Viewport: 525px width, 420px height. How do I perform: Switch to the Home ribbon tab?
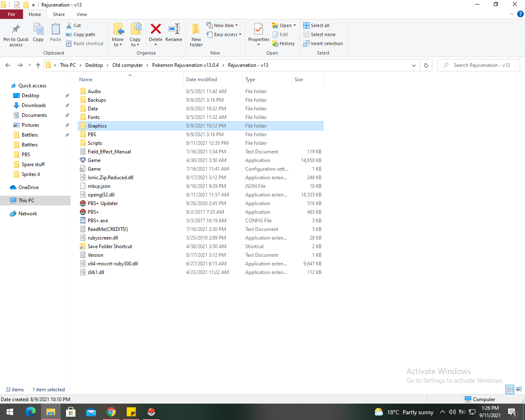pyautogui.click(x=35, y=14)
